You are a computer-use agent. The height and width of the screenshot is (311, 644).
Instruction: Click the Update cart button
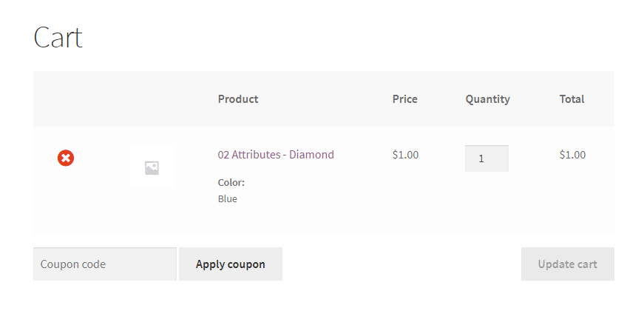tap(567, 264)
